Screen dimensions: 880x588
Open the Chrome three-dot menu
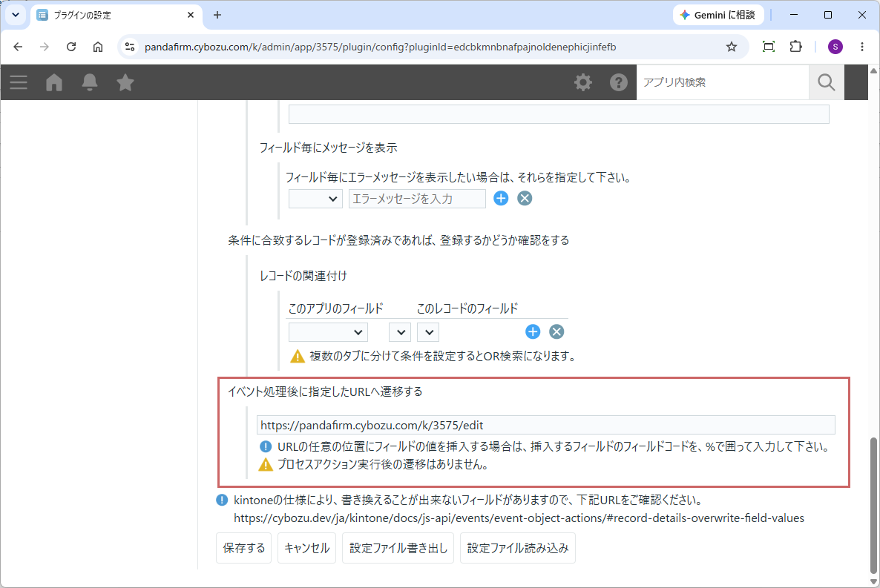click(x=862, y=47)
